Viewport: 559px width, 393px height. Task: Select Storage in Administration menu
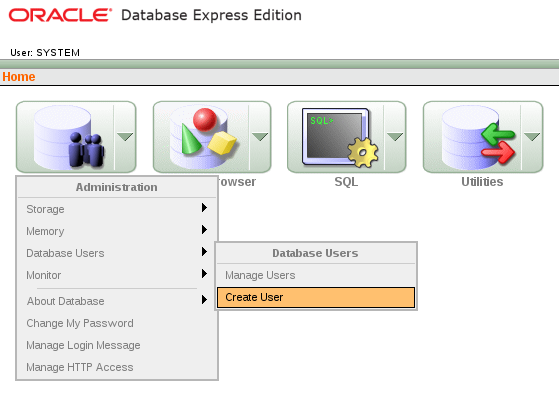(117, 209)
